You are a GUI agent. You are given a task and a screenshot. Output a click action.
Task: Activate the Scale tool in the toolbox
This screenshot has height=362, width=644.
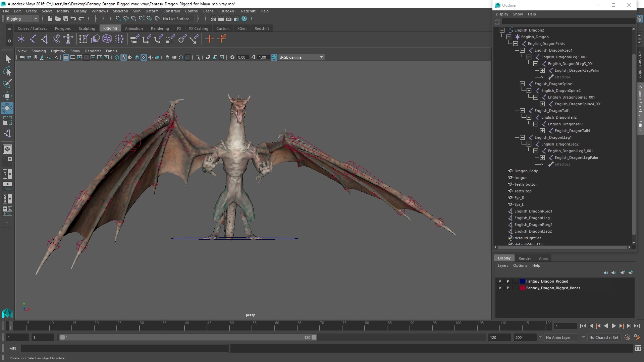tap(7, 121)
